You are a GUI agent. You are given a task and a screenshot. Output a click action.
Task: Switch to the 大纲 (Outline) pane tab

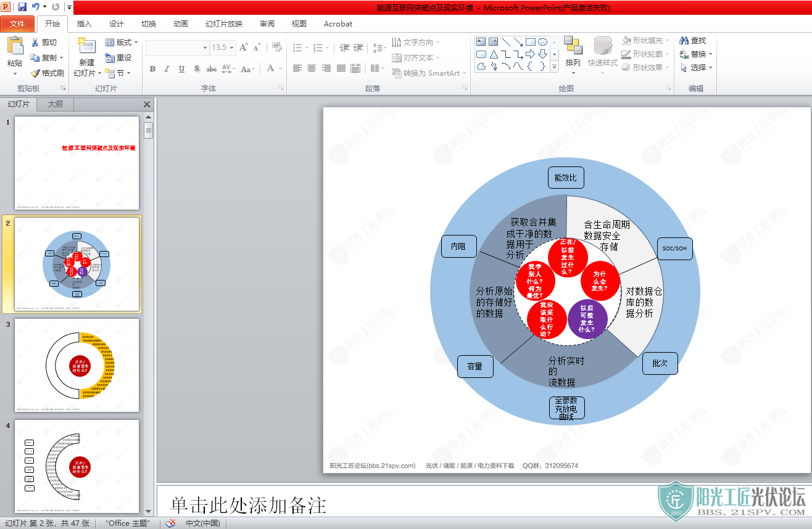(x=56, y=104)
